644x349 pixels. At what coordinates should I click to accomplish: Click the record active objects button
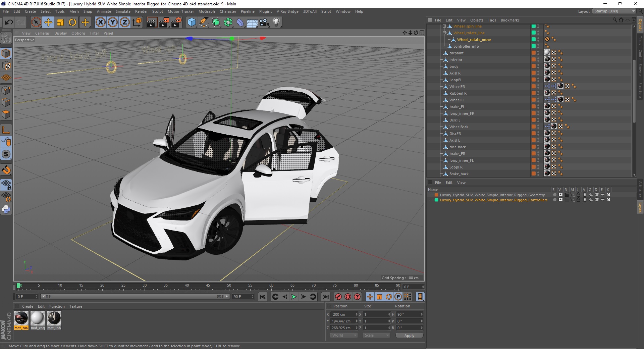[x=338, y=297]
